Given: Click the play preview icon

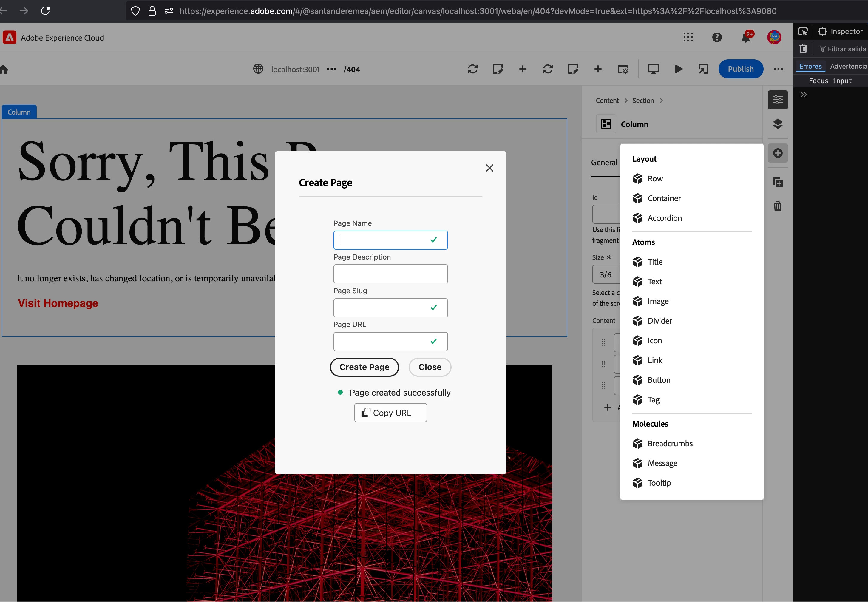Looking at the screenshot, I should click(678, 69).
